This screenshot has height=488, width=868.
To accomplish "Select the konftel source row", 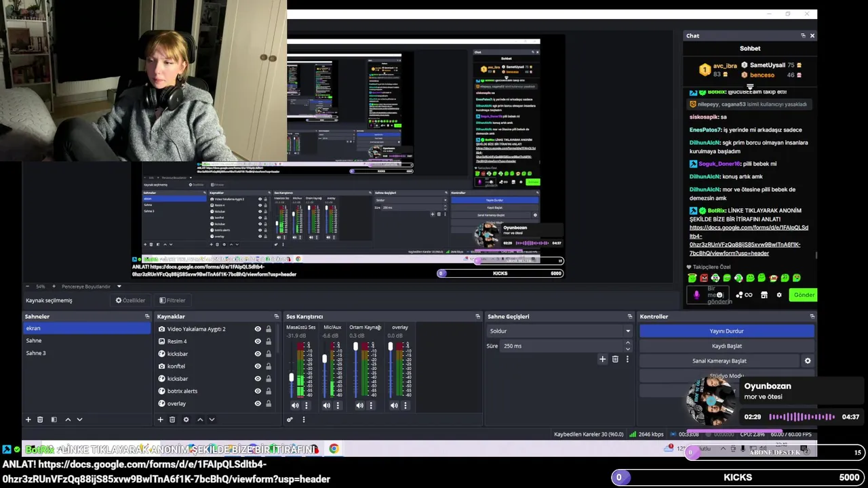I will coord(216,366).
